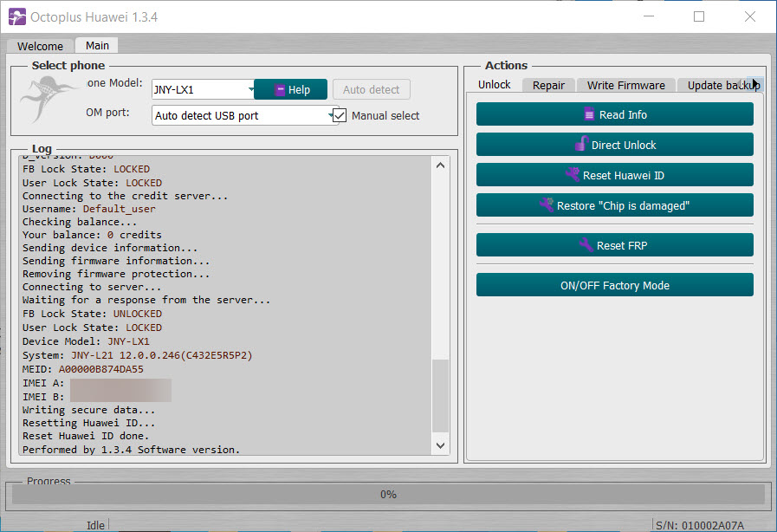Click "Performed by 1.3.4 Software version." line
The width and height of the screenshot is (777, 532).
[132, 449]
